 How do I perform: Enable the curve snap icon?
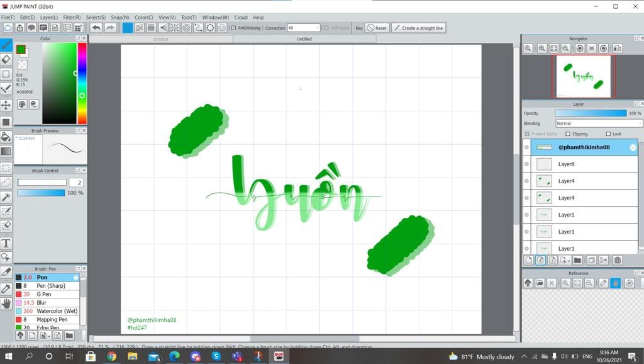(198, 28)
